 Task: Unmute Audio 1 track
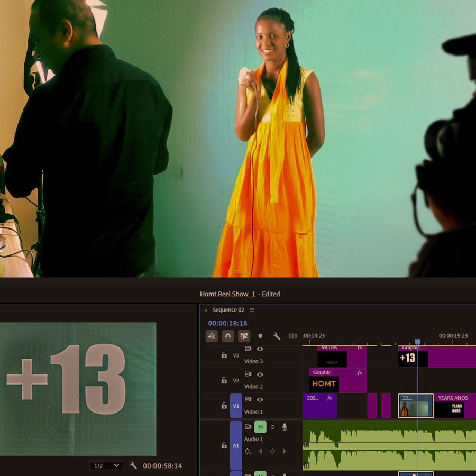click(x=260, y=427)
